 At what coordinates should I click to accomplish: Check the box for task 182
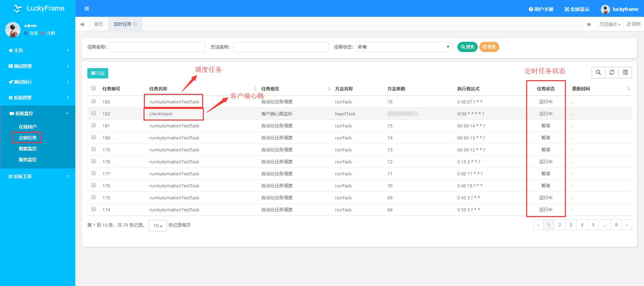[94, 113]
